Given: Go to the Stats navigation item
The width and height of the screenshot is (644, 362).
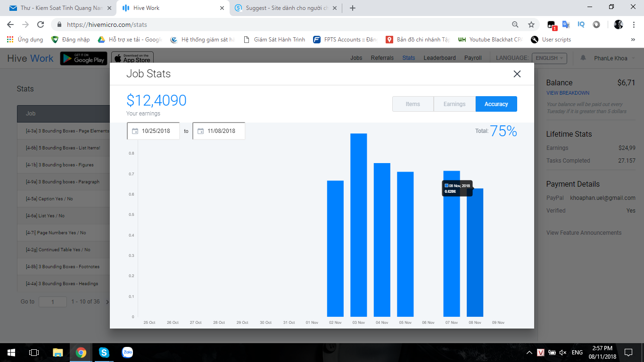Looking at the screenshot, I should click(409, 58).
